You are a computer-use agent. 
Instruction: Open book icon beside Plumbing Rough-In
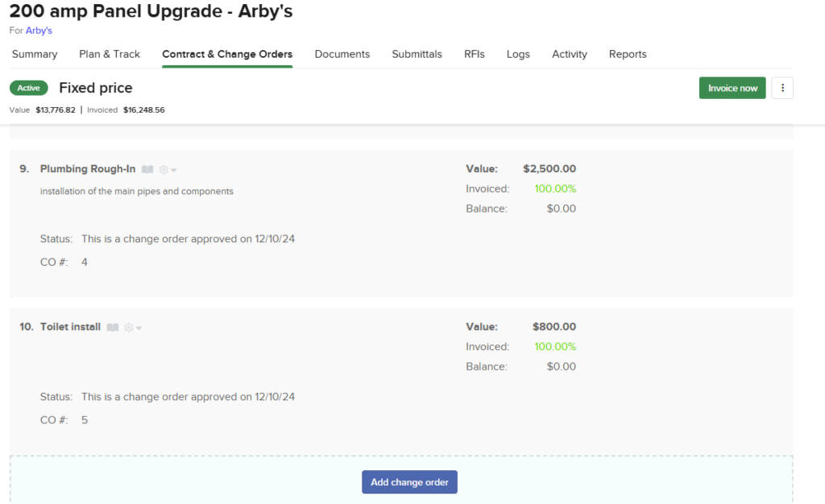click(x=147, y=170)
